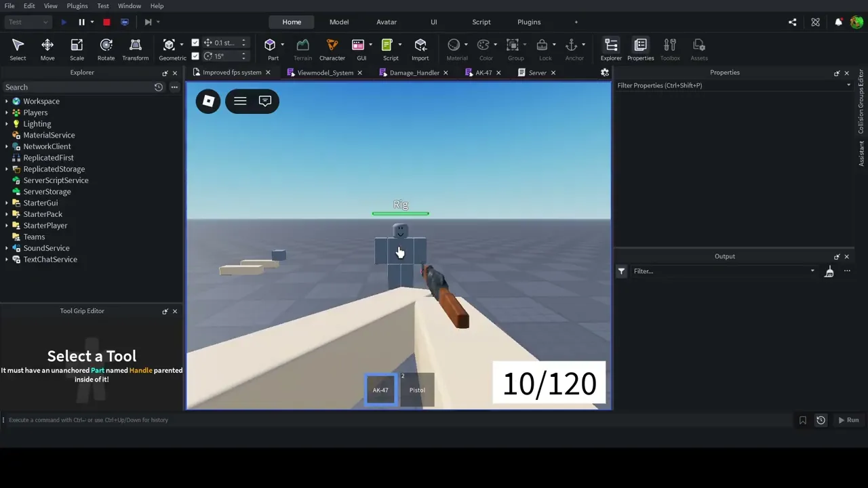Viewport: 868px width, 488px height.
Task: Select the Scale tool
Action: tap(77, 49)
